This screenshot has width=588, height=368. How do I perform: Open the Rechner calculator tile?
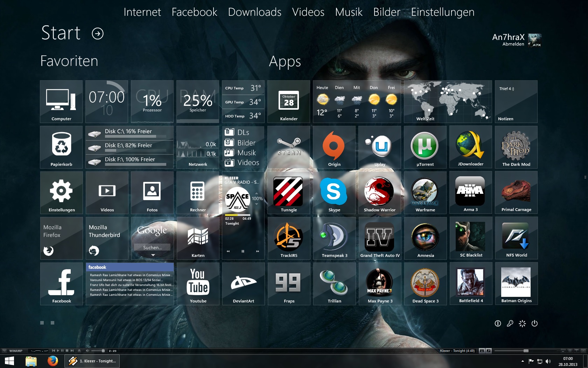(198, 193)
